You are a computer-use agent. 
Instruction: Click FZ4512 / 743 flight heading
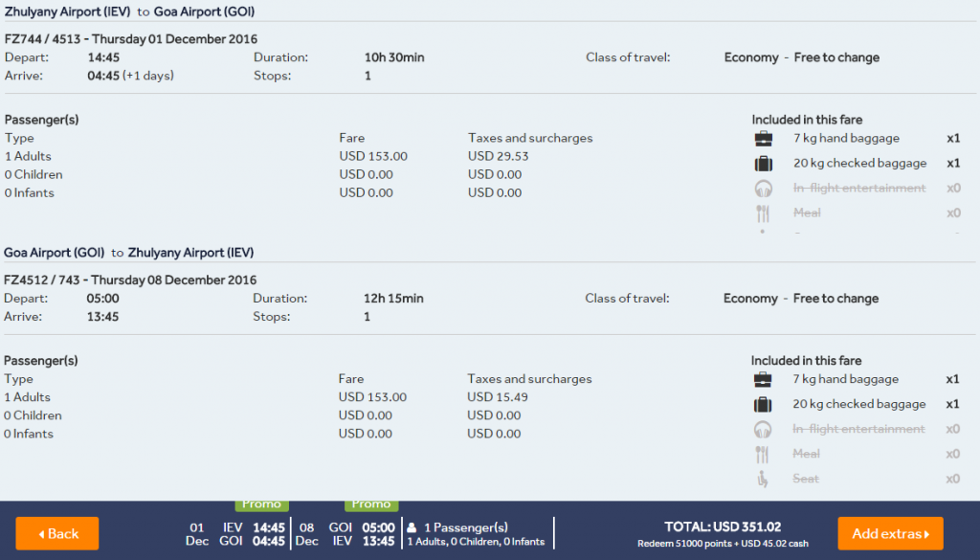(x=130, y=280)
